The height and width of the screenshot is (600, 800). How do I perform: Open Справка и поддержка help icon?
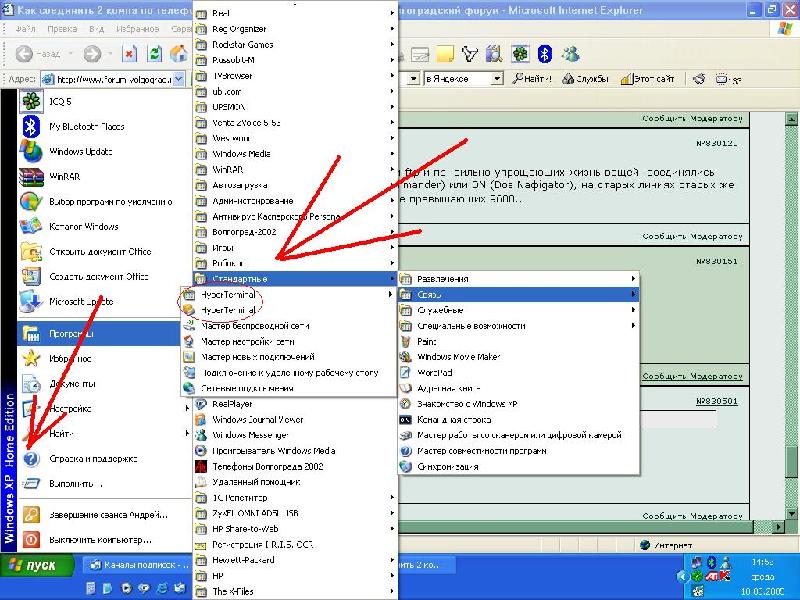tap(31, 459)
